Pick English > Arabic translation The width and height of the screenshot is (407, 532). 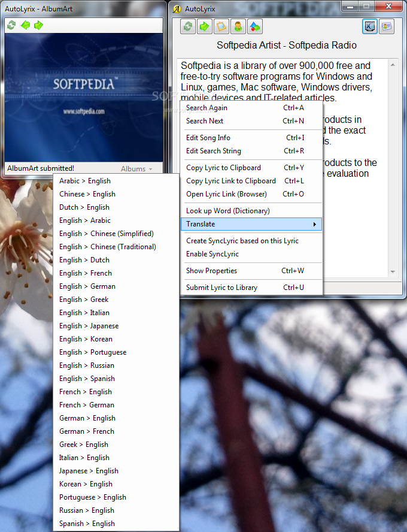click(116, 220)
